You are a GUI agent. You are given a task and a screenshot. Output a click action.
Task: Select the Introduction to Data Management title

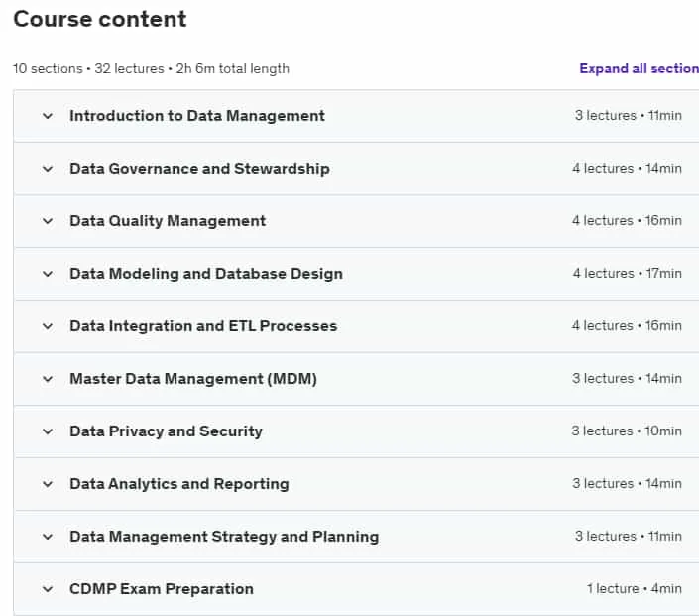197,116
